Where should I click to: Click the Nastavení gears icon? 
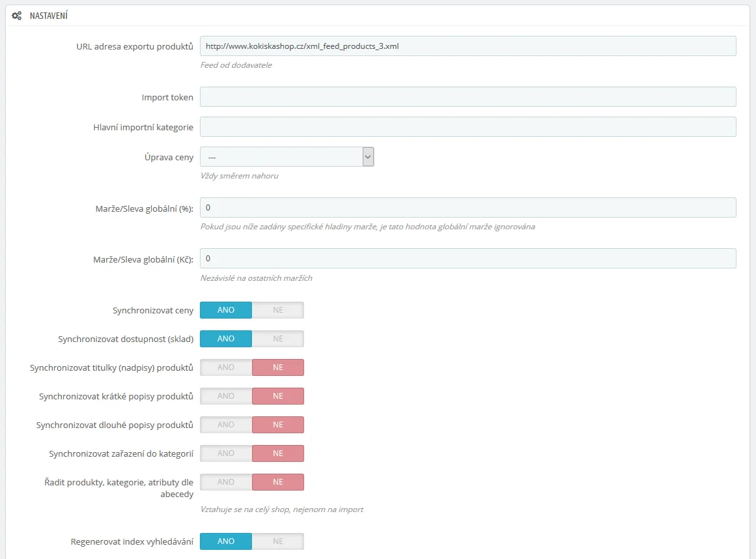tap(17, 15)
